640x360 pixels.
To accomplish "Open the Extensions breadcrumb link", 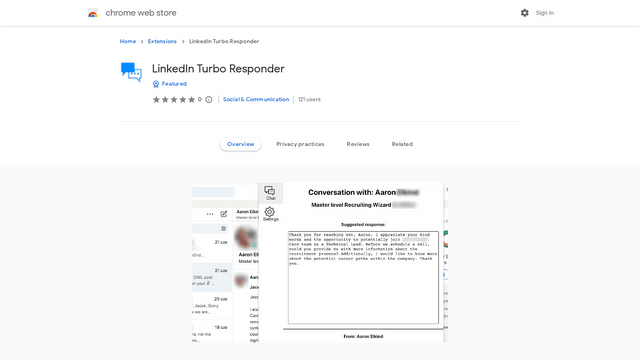I will click(162, 41).
